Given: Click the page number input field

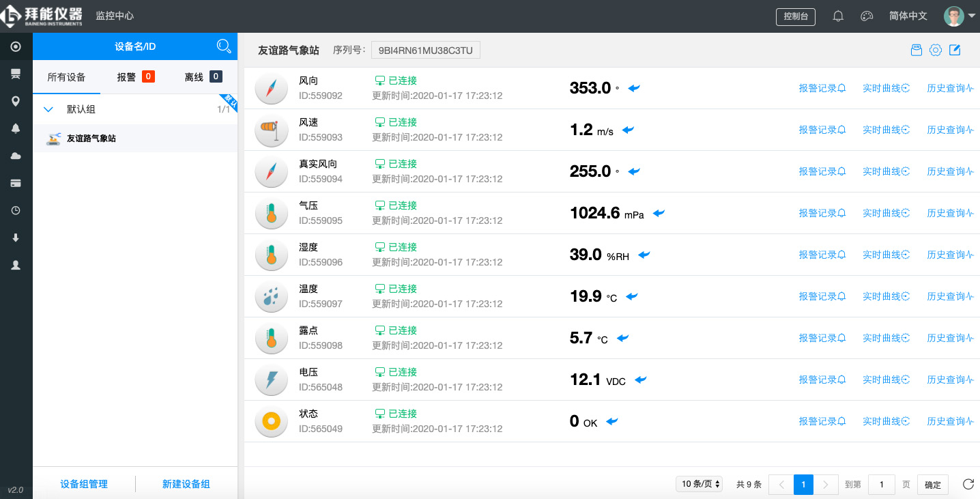Looking at the screenshot, I should 881,484.
